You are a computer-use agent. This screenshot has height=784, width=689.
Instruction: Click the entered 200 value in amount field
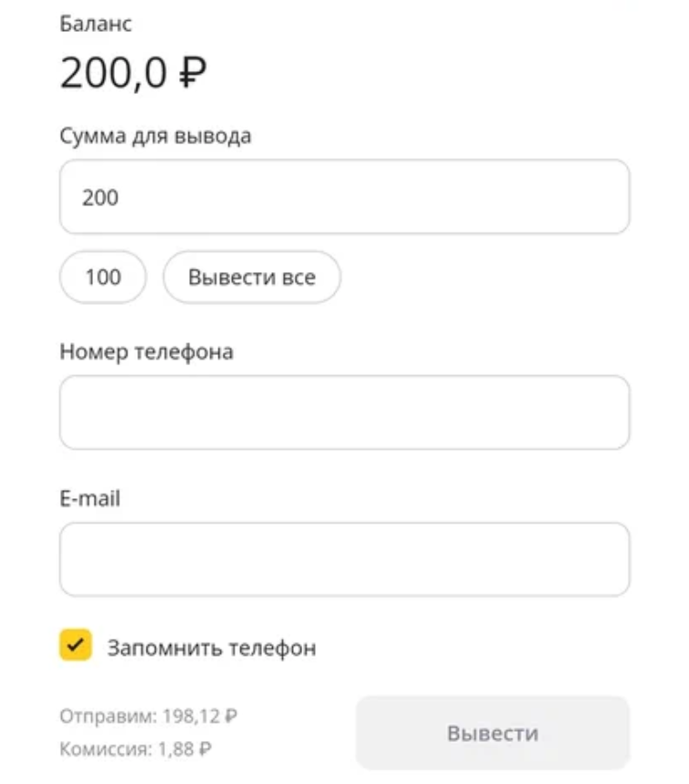pyautogui.click(x=100, y=198)
